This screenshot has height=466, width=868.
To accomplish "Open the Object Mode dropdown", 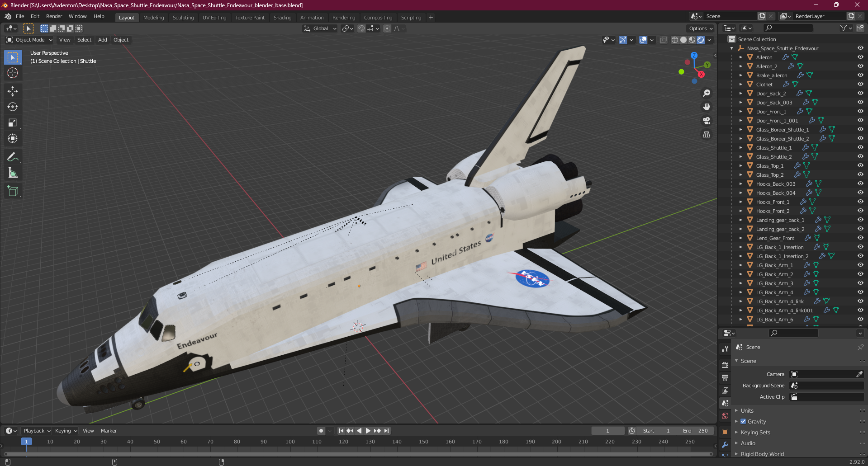I will pos(29,40).
